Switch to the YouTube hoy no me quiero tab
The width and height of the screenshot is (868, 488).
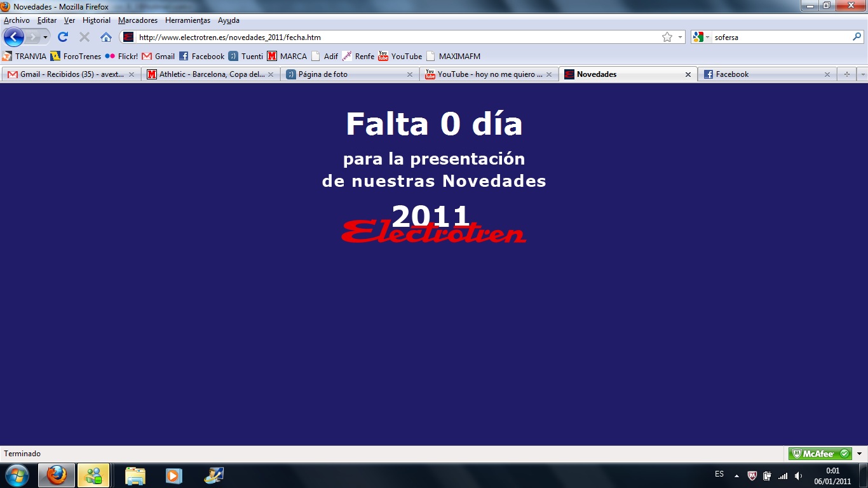[x=489, y=74]
